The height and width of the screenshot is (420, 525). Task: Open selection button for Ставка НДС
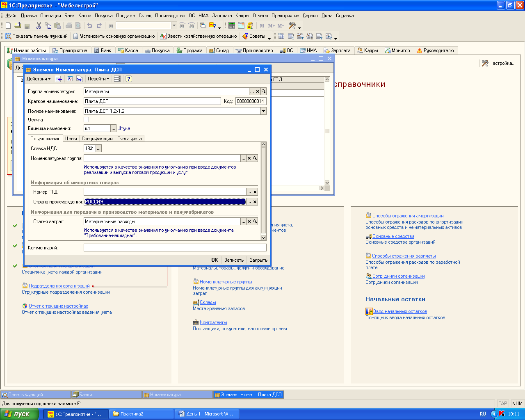99,148
